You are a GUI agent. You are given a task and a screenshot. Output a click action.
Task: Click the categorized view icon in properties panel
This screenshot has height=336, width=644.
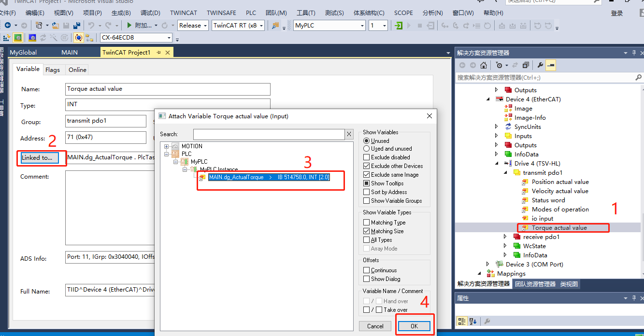click(x=462, y=321)
